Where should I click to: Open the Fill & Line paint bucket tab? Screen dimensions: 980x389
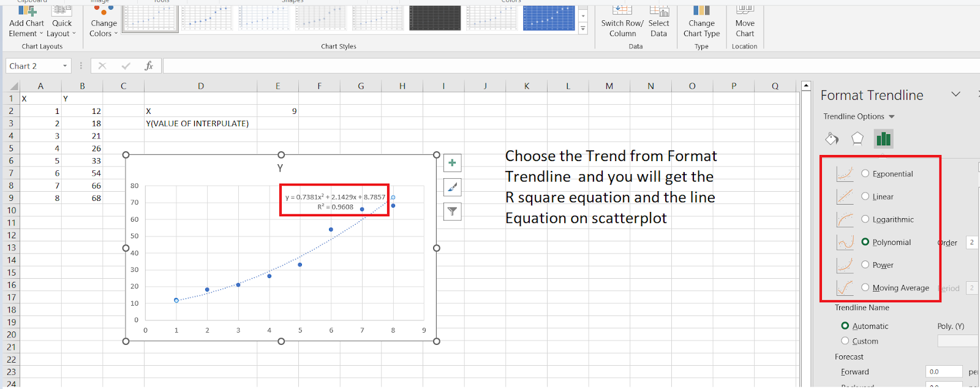point(832,139)
